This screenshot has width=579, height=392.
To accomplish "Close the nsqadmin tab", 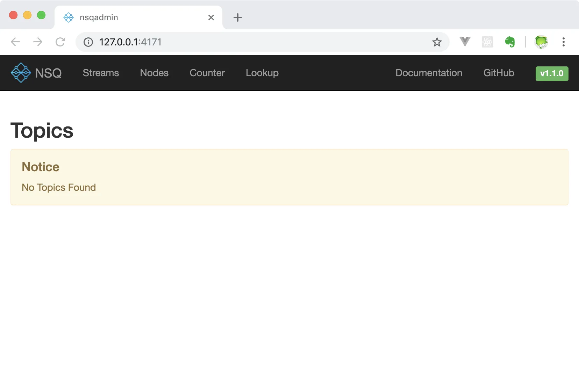I will click(x=211, y=17).
